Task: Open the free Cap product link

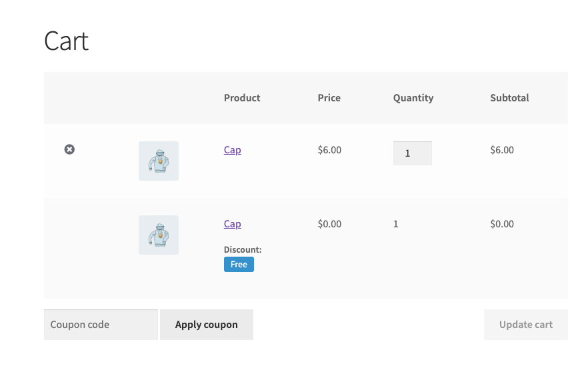Action: pyautogui.click(x=233, y=224)
